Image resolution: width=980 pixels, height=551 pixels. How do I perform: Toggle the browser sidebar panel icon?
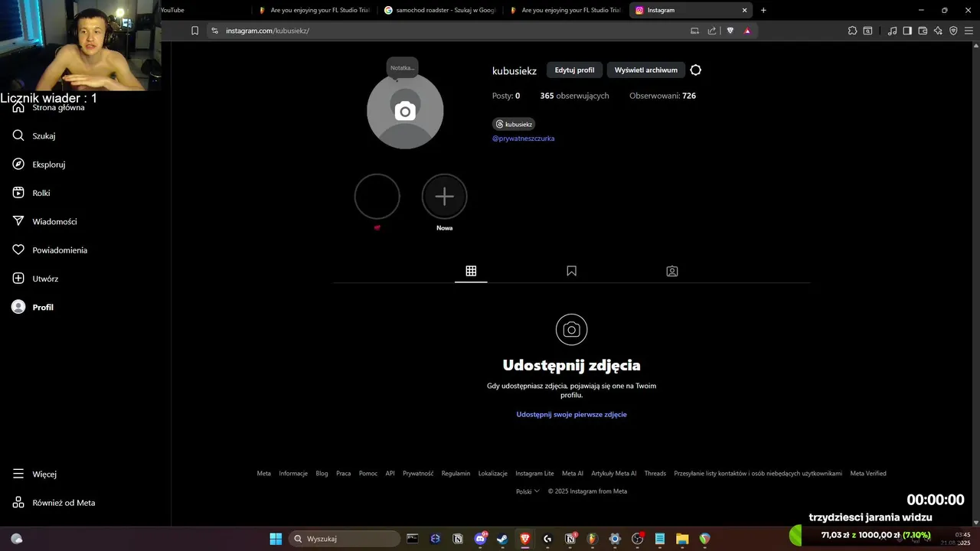click(x=907, y=31)
